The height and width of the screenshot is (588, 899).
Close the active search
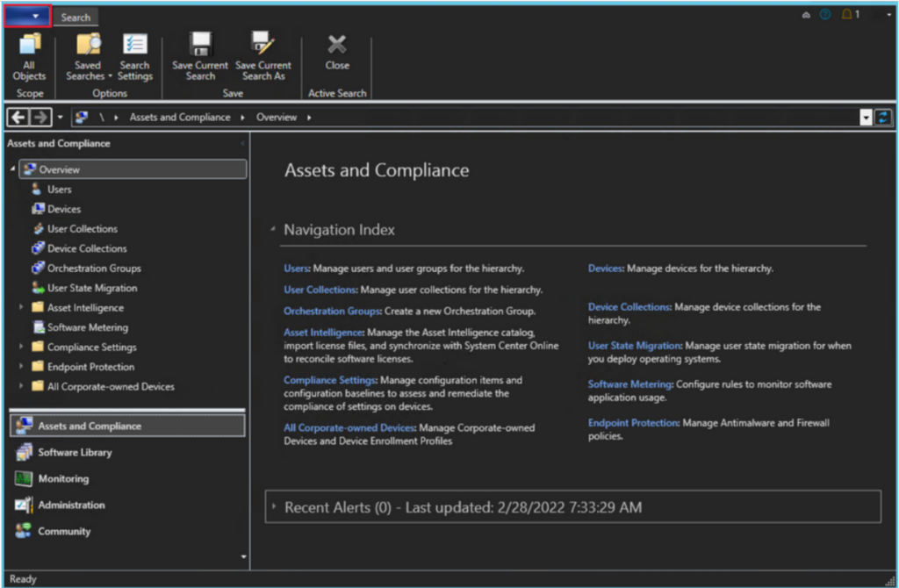tap(337, 52)
